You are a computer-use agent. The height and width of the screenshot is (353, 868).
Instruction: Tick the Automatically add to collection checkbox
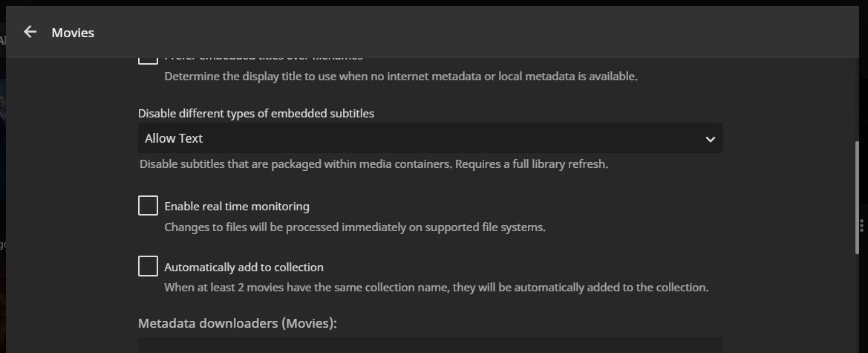[x=148, y=266]
